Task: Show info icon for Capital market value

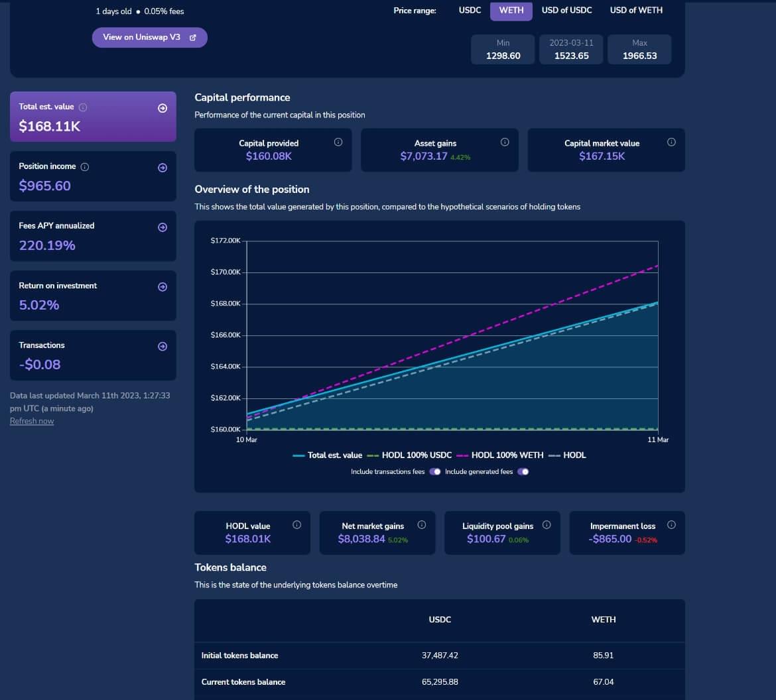Action: tap(672, 142)
